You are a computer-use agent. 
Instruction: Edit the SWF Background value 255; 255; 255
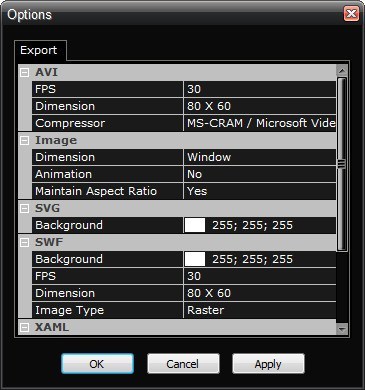[252, 259]
